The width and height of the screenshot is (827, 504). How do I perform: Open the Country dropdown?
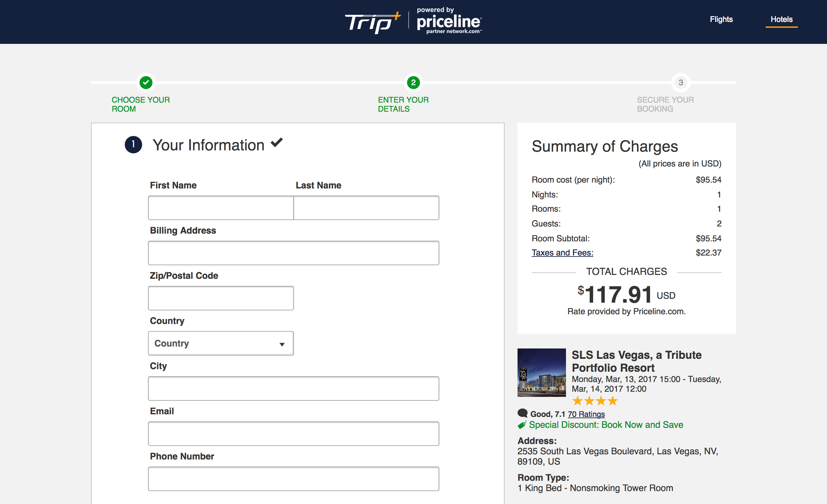pos(221,343)
